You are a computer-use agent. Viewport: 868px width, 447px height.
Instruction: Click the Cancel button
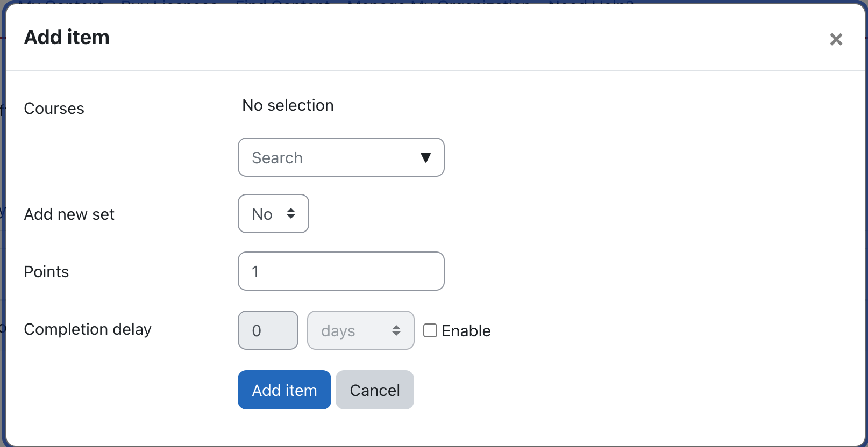[x=374, y=390]
